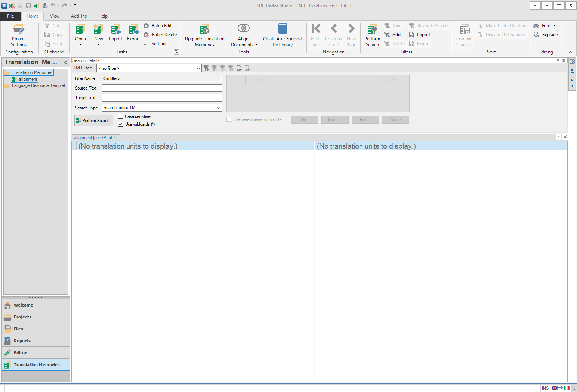Screen dimensions: 577x392
Task: Open the Reports view
Action: pyautogui.click(x=36, y=341)
